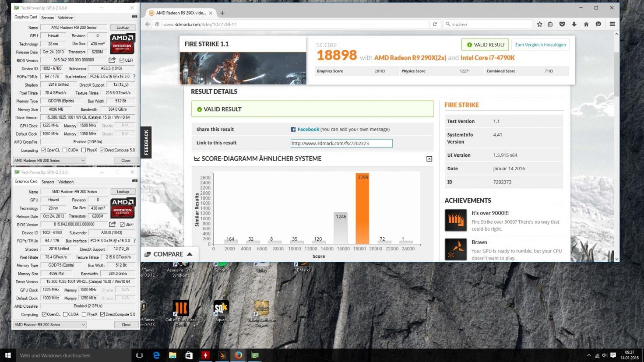The height and width of the screenshot is (362, 644).
Task: Go back with Firefox back arrow
Action: click(148, 25)
